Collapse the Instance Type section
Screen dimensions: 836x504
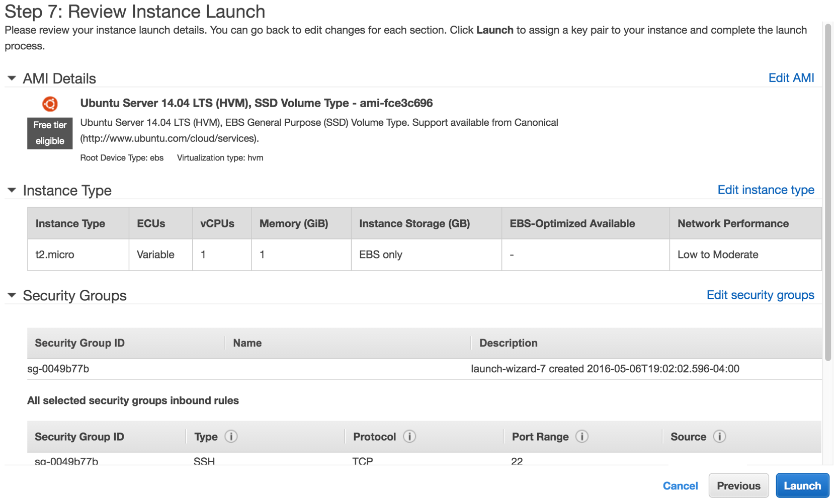12,190
